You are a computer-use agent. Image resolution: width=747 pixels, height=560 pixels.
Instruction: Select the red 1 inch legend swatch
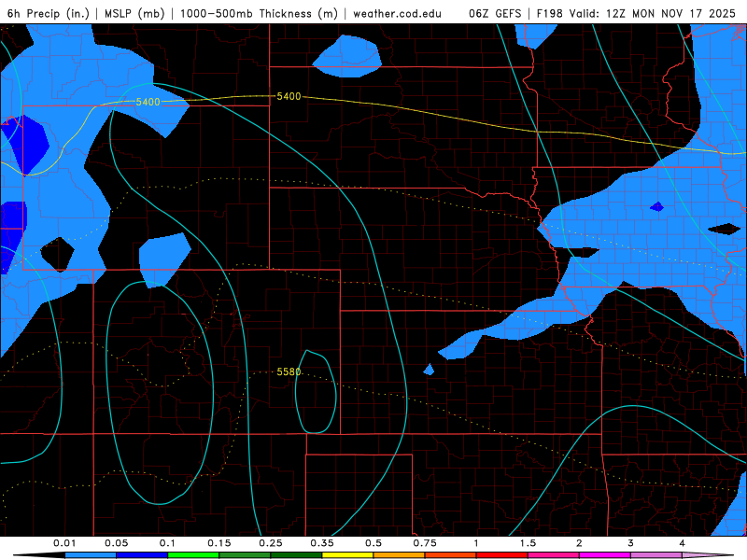[x=502, y=555]
